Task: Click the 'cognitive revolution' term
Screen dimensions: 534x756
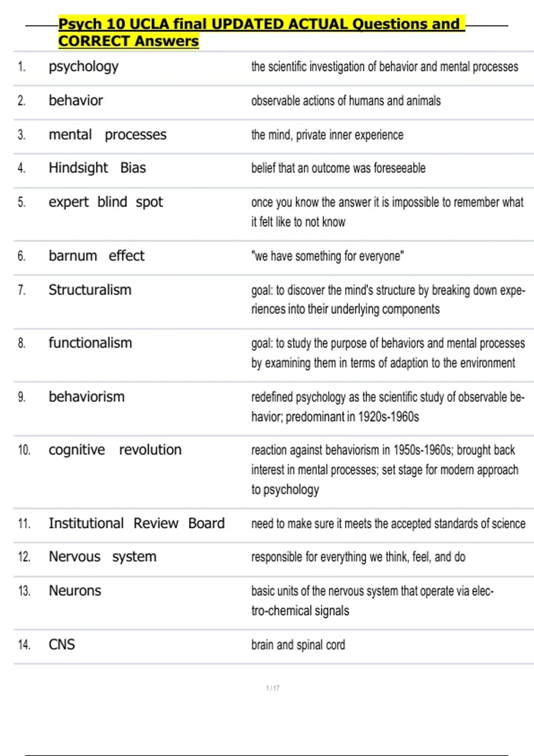Action: click(x=115, y=450)
